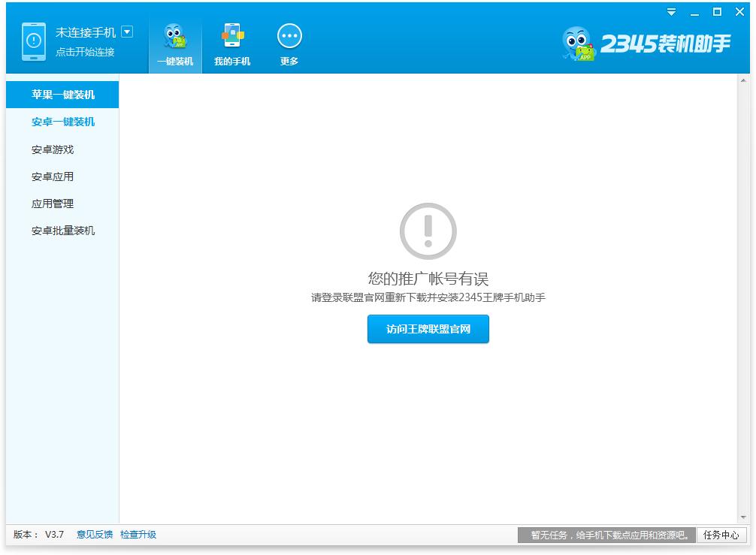Viewport: 756px width, 555px height.
Task: Click the scrollbar up arrow
Action: click(x=744, y=80)
